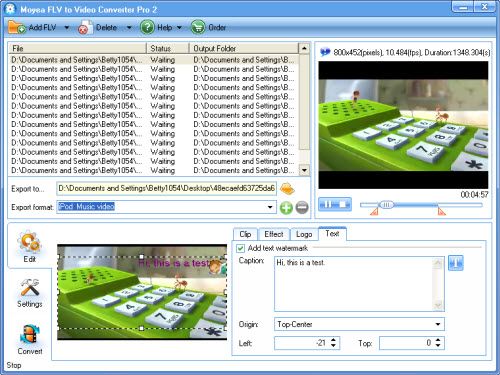Click the gray remove profile minus icon
Screen dimensions: 500x375
(x=302, y=208)
